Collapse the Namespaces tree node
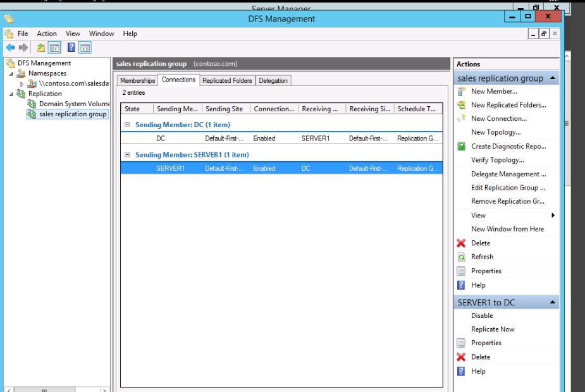Viewport: 585px width, 392px height. coord(11,74)
